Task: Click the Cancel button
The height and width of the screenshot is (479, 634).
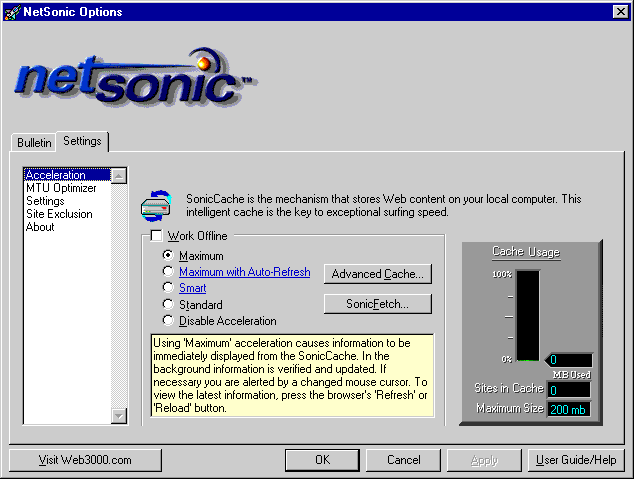Action: pyautogui.click(x=404, y=460)
